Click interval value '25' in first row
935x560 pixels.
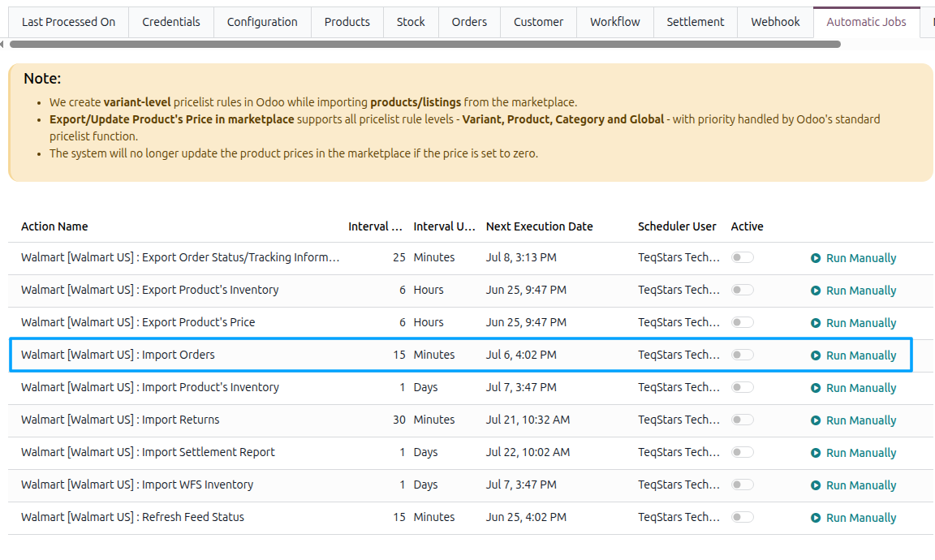pos(399,257)
